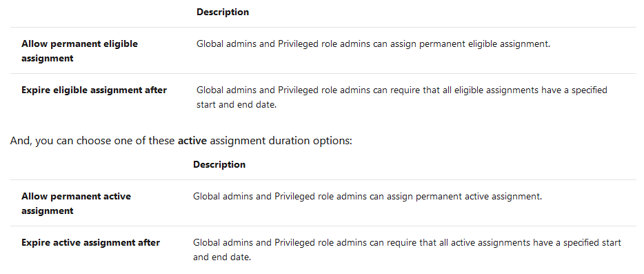This screenshot has width=644, height=274.
Task: Click the phrase "assignment duration options:"
Action: [x=281, y=141]
